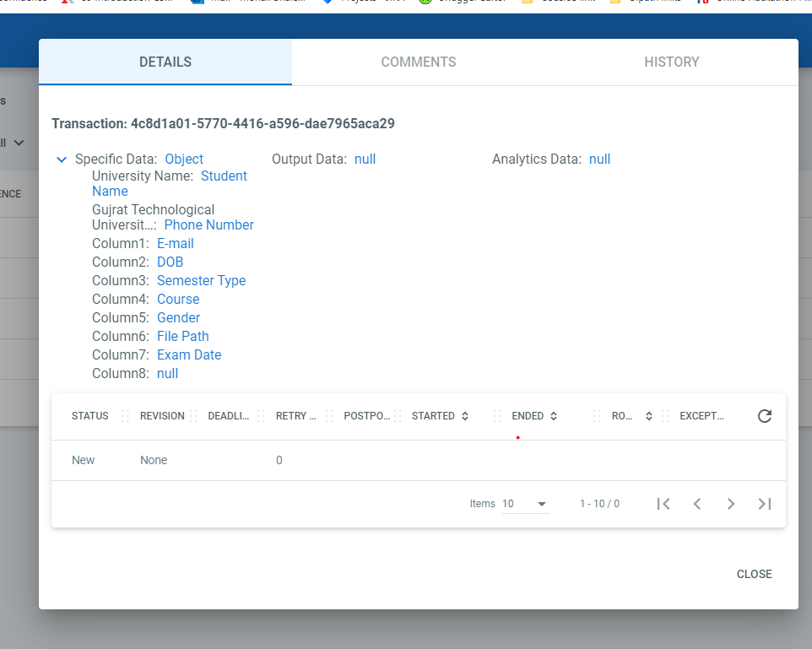Click the Status column header

90,416
